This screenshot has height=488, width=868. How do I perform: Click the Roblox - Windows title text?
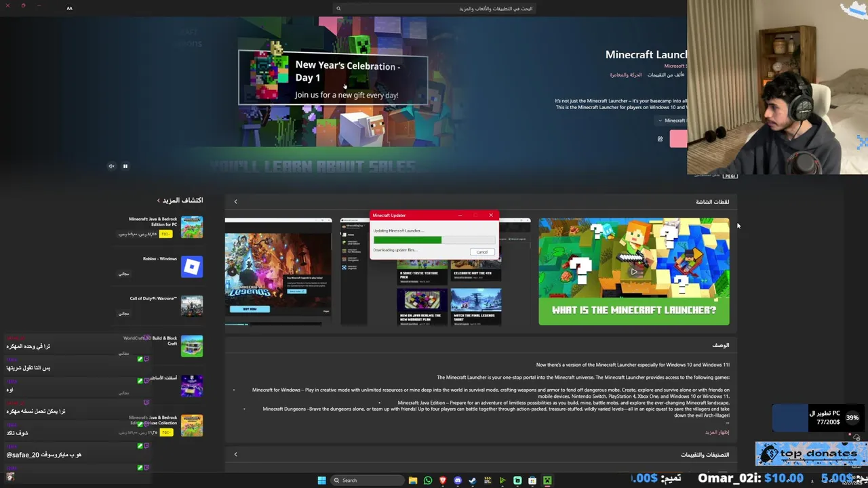(159, 259)
